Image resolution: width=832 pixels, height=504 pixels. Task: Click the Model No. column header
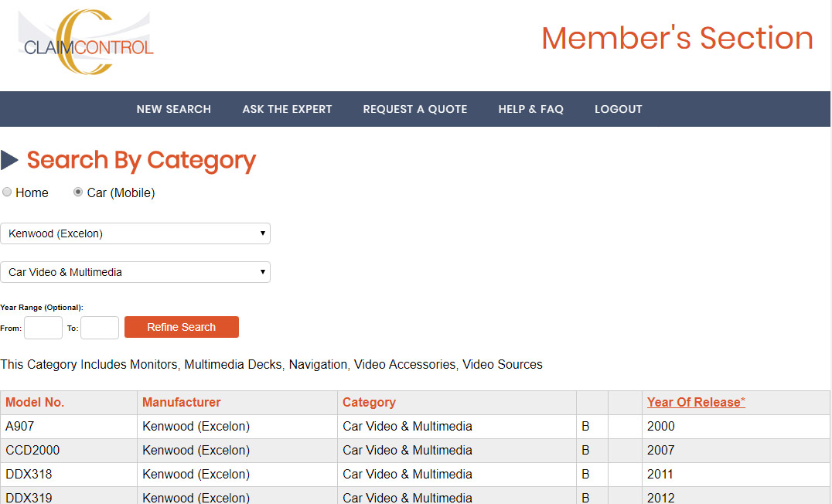point(35,402)
